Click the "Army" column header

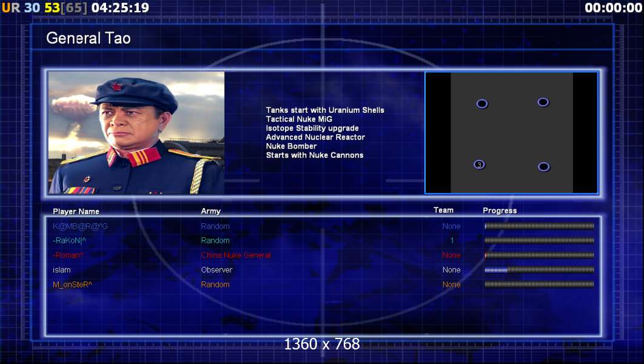pyautogui.click(x=210, y=211)
